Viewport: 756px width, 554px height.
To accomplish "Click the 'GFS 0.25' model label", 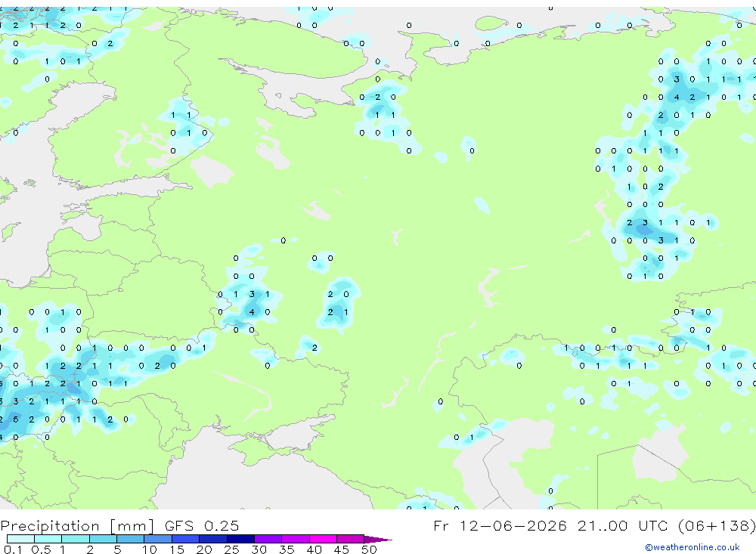I will click(x=202, y=525).
